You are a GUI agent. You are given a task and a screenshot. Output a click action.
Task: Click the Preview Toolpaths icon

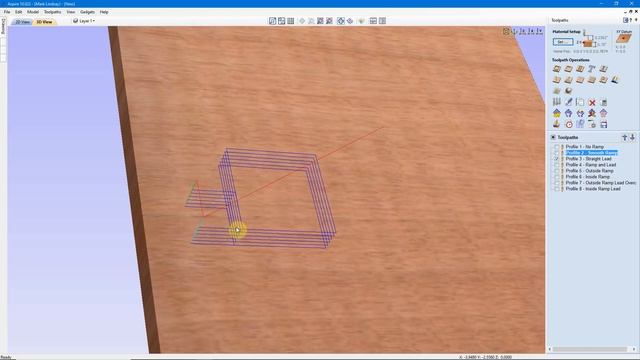(557, 124)
